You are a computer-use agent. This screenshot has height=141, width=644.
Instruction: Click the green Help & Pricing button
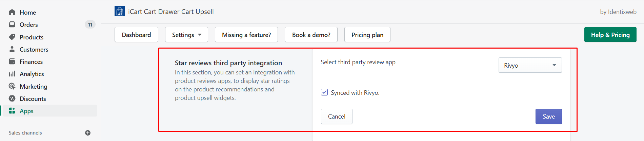pyautogui.click(x=610, y=35)
